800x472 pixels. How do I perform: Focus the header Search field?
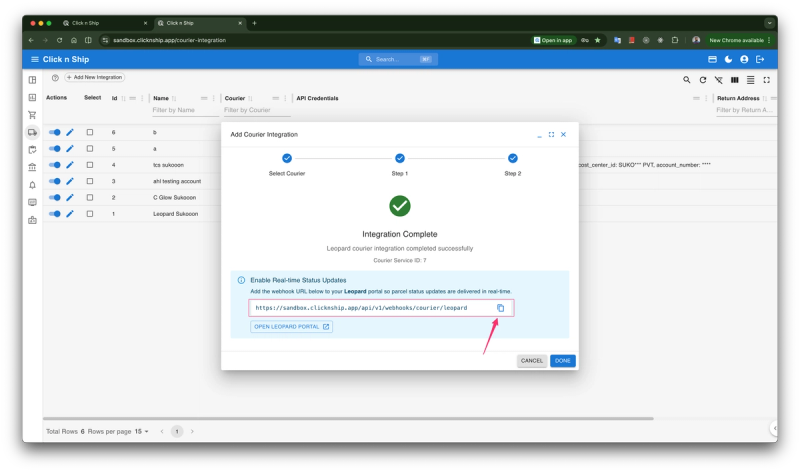click(x=398, y=59)
